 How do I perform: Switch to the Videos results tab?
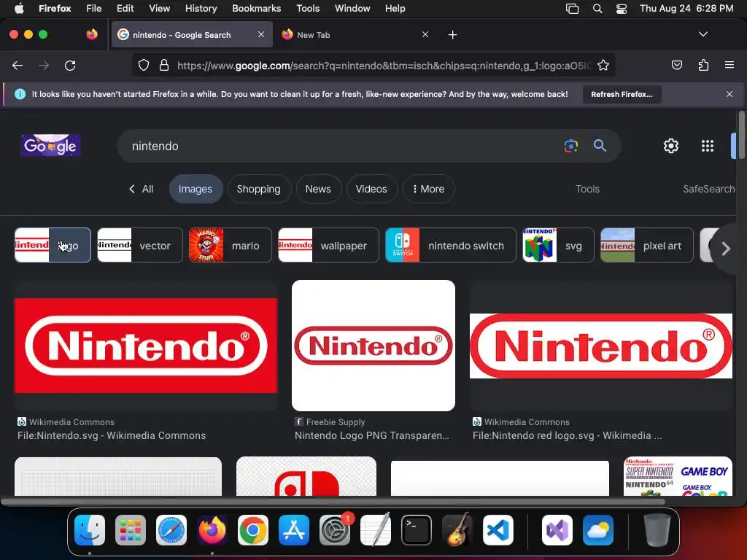pos(371,189)
